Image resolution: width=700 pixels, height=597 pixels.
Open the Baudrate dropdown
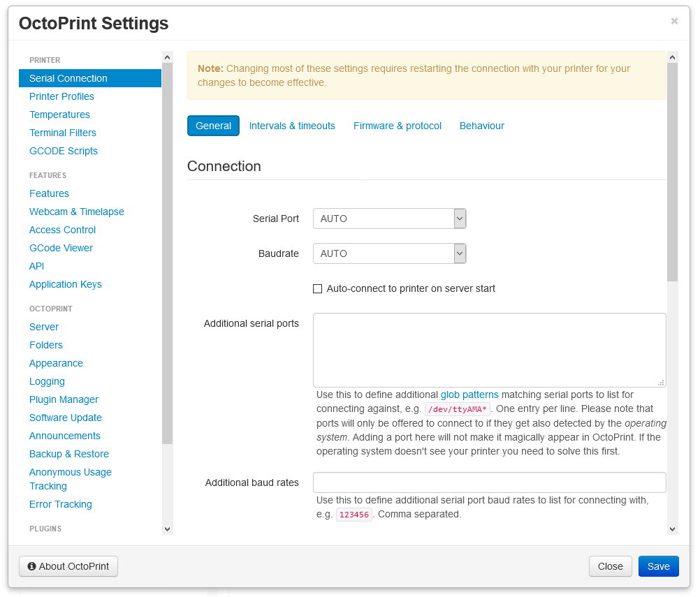(390, 253)
